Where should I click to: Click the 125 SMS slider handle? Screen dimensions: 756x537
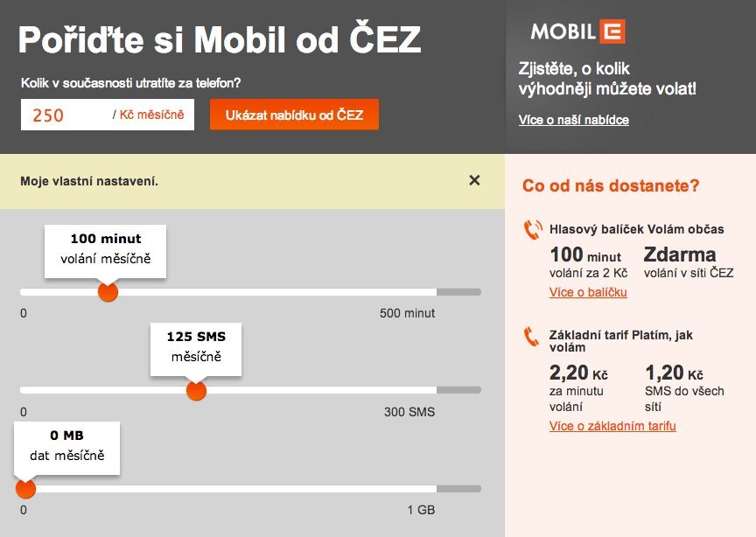[x=196, y=390]
